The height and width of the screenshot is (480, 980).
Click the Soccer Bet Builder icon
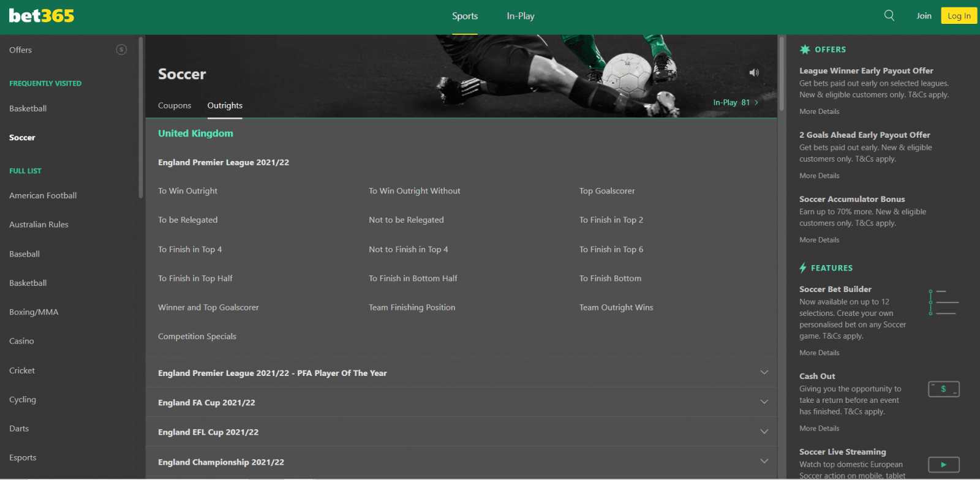[943, 302]
